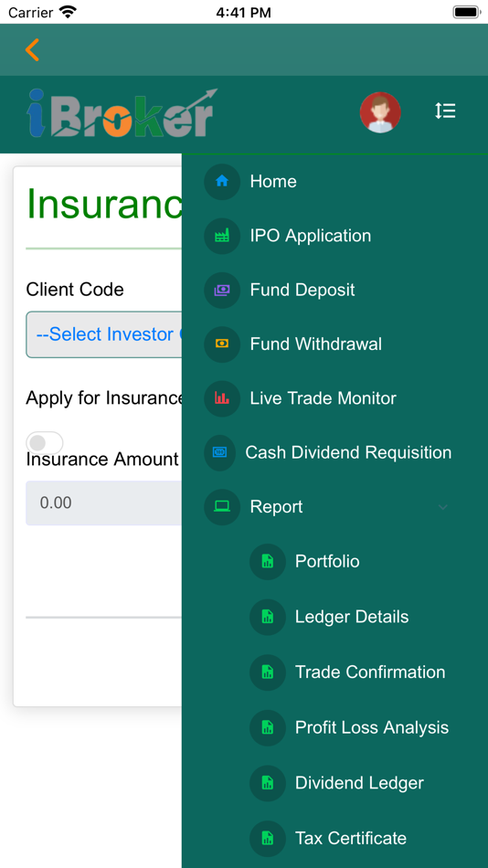Click the Trade Confirmation document icon

[x=268, y=672]
